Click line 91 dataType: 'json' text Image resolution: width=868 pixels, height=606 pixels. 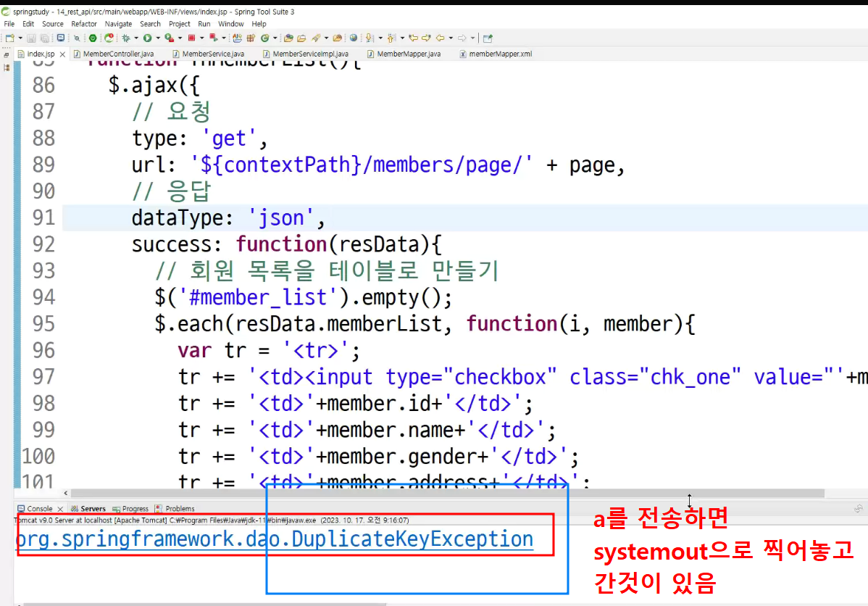228,217
